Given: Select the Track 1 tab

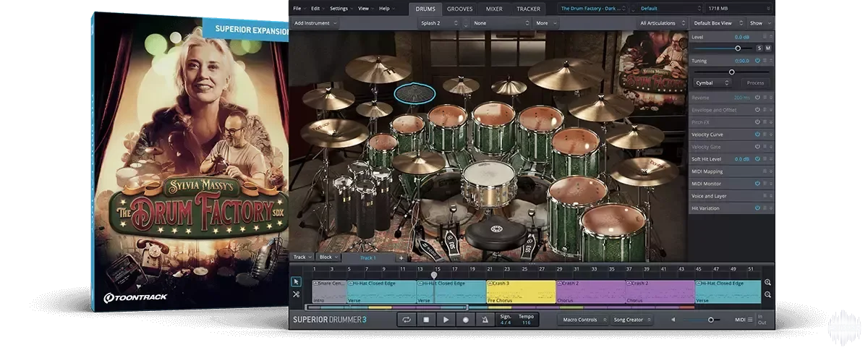Looking at the screenshot, I should tap(368, 258).
